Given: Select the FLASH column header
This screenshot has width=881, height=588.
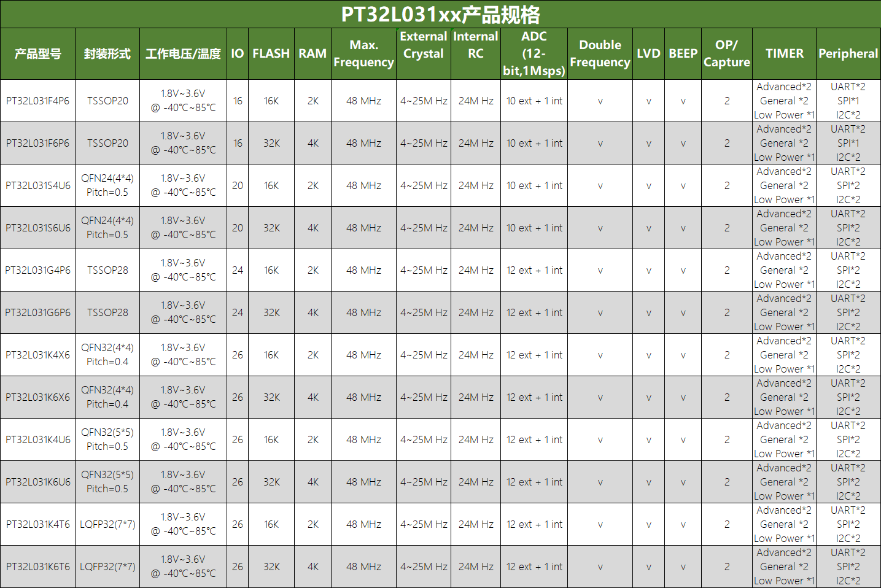Looking at the screenshot, I should coord(271,53).
